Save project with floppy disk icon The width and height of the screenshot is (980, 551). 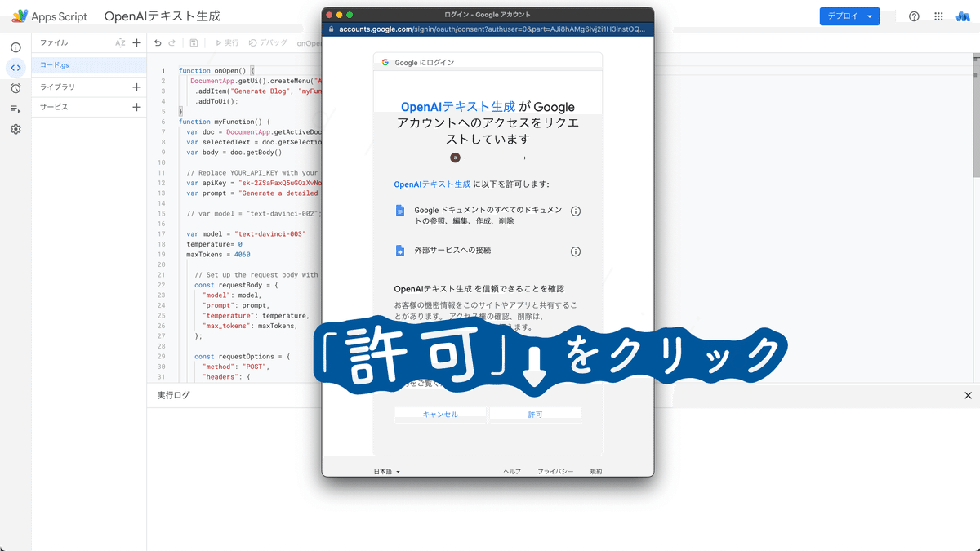(194, 42)
